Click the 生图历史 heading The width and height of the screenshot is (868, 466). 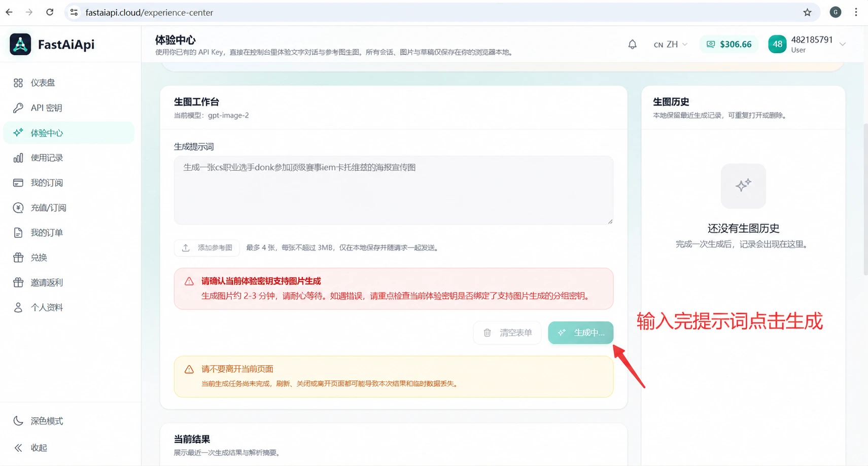pos(671,102)
